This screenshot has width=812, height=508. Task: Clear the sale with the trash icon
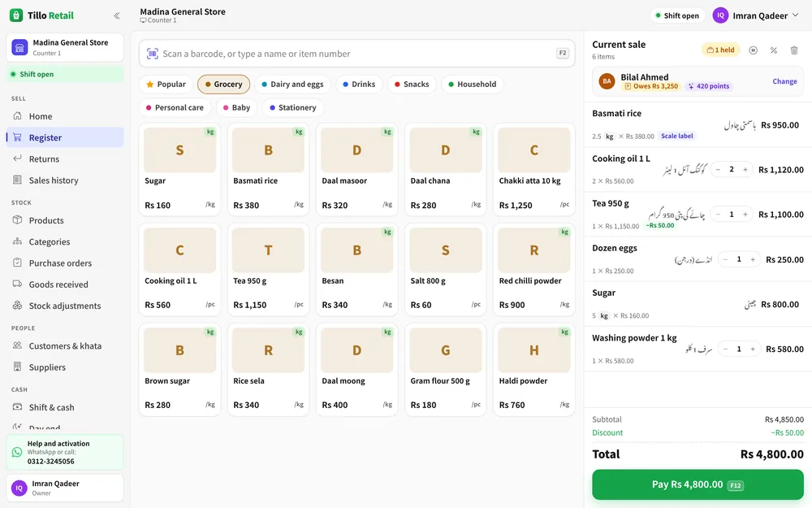click(794, 50)
